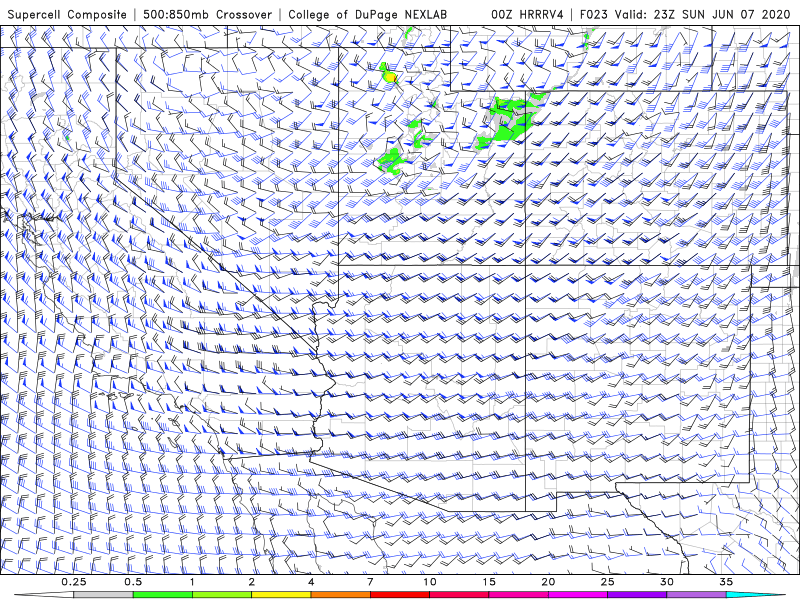This screenshot has height=600, width=800.
Task: Click the hot pink 15–20 legend swatch
Action: coord(518,595)
